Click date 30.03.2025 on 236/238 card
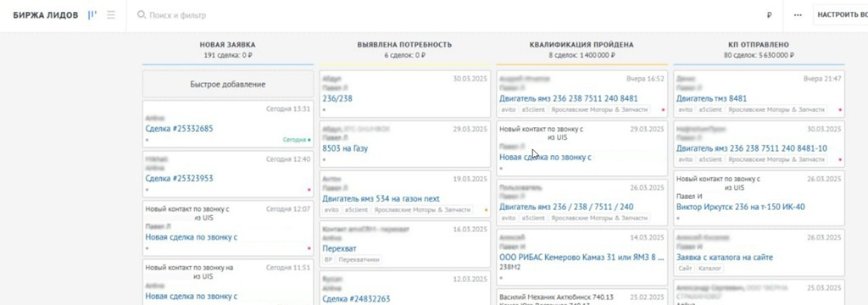This screenshot has width=868, height=305. pyautogui.click(x=470, y=79)
